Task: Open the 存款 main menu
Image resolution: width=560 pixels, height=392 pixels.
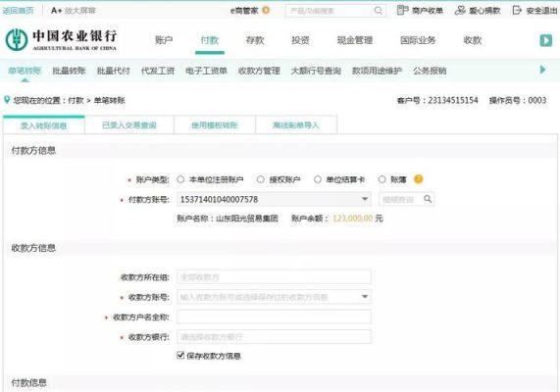Action: click(255, 40)
